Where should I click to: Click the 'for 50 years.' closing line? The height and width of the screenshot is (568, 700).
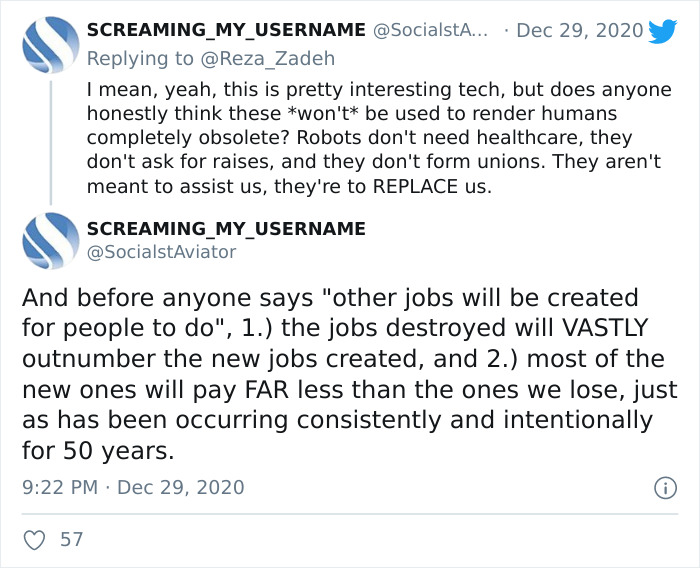coord(97,450)
